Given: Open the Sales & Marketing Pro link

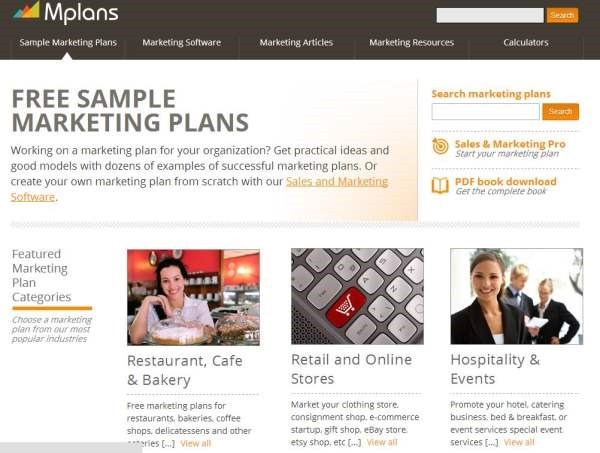Looking at the screenshot, I should [x=510, y=144].
